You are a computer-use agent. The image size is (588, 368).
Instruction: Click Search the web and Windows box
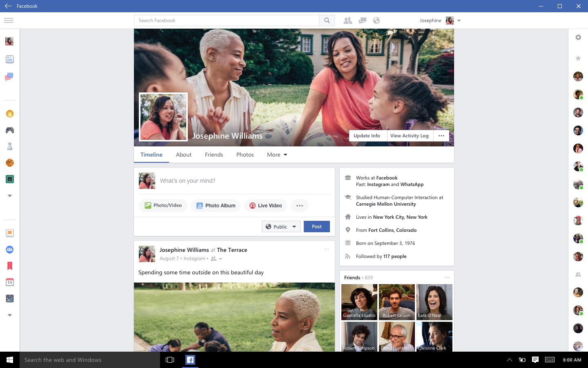click(90, 360)
